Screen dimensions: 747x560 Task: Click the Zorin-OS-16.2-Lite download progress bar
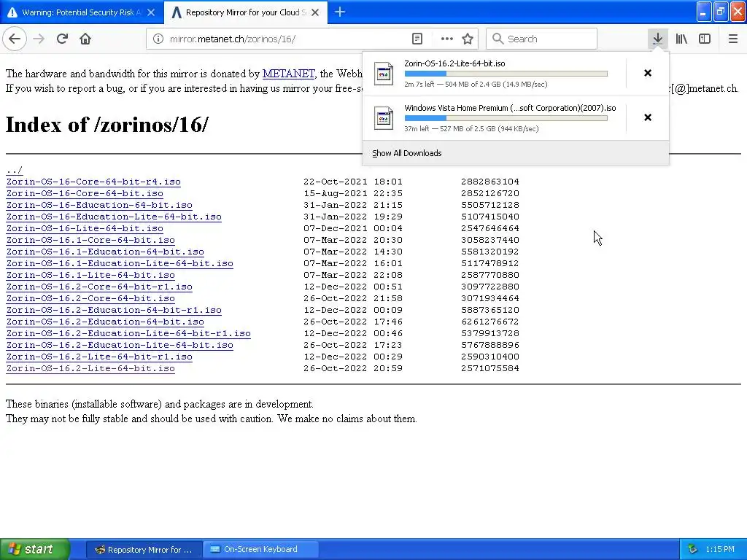tap(506, 74)
